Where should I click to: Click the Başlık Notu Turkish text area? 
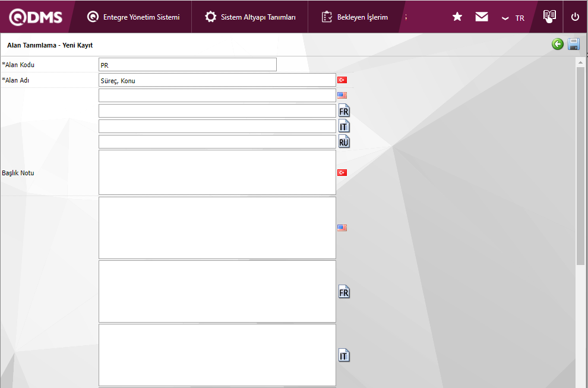coord(217,172)
